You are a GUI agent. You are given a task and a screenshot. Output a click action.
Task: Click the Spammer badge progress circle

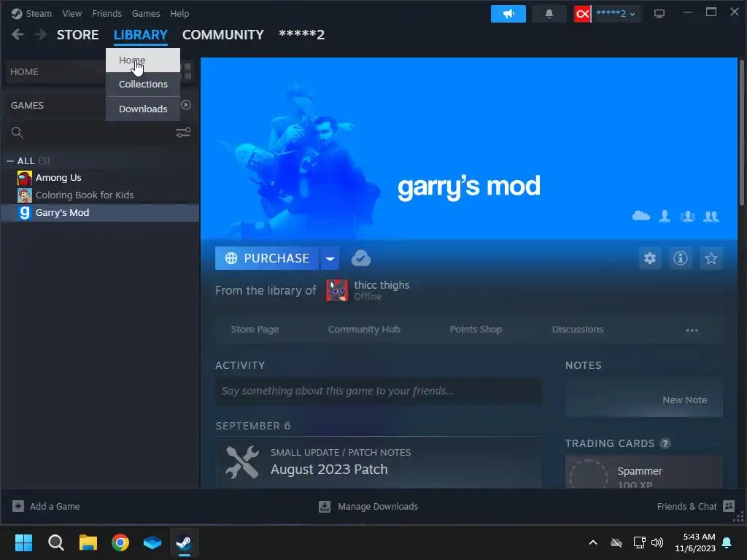[589, 474]
